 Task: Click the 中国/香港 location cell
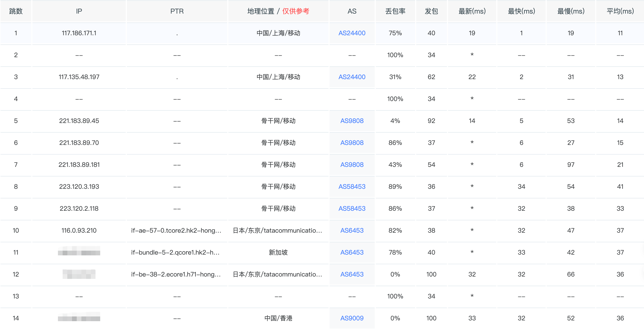pos(278,318)
